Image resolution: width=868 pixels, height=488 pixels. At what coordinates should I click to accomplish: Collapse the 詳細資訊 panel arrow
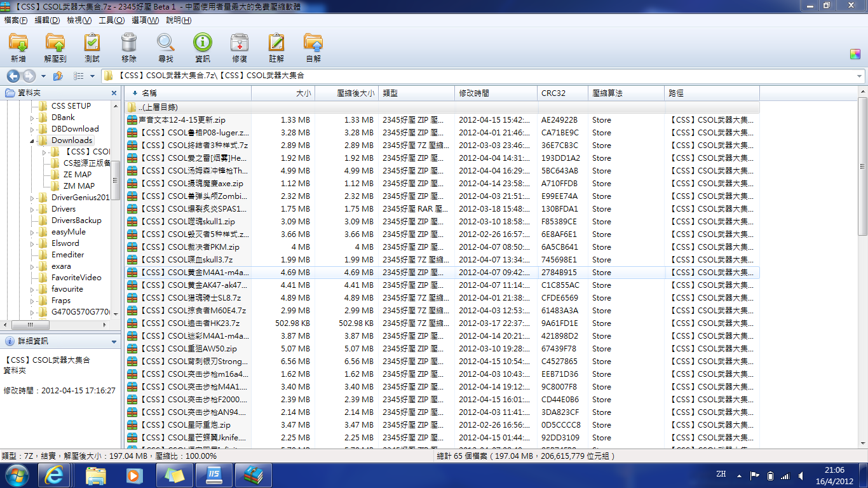click(114, 341)
